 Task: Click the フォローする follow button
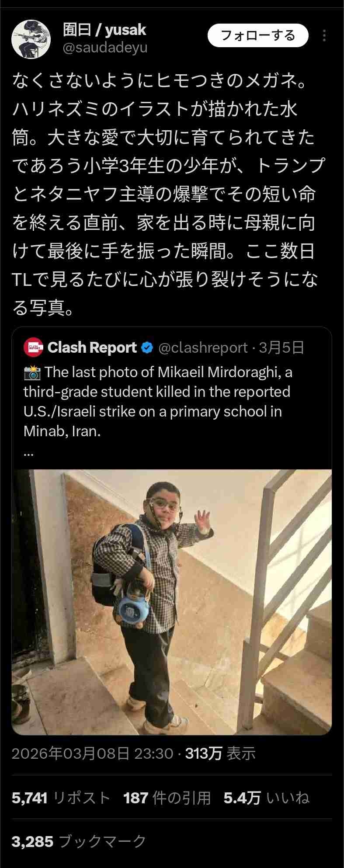258,35
